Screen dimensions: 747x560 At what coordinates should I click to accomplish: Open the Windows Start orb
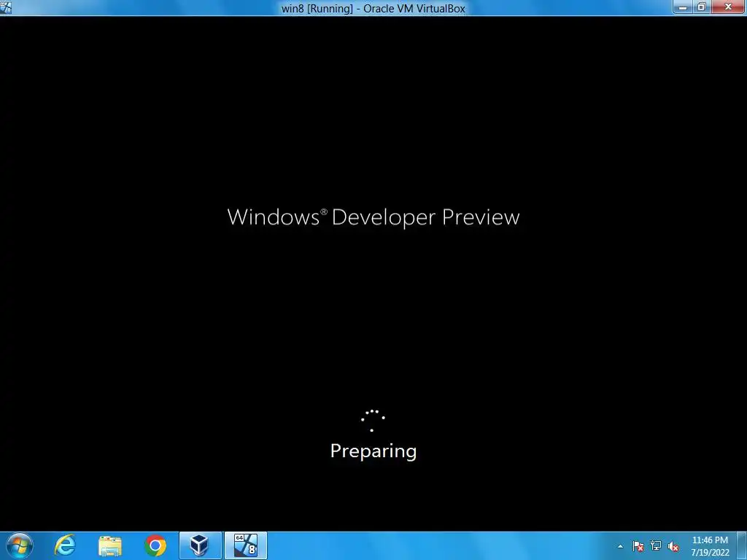[20, 545]
